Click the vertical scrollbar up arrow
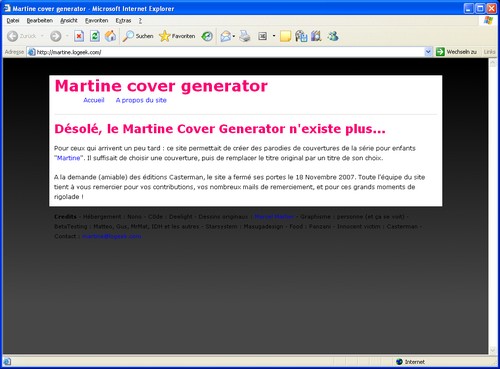Image resolution: width=500 pixels, height=369 pixels. (x=492, y=62)
